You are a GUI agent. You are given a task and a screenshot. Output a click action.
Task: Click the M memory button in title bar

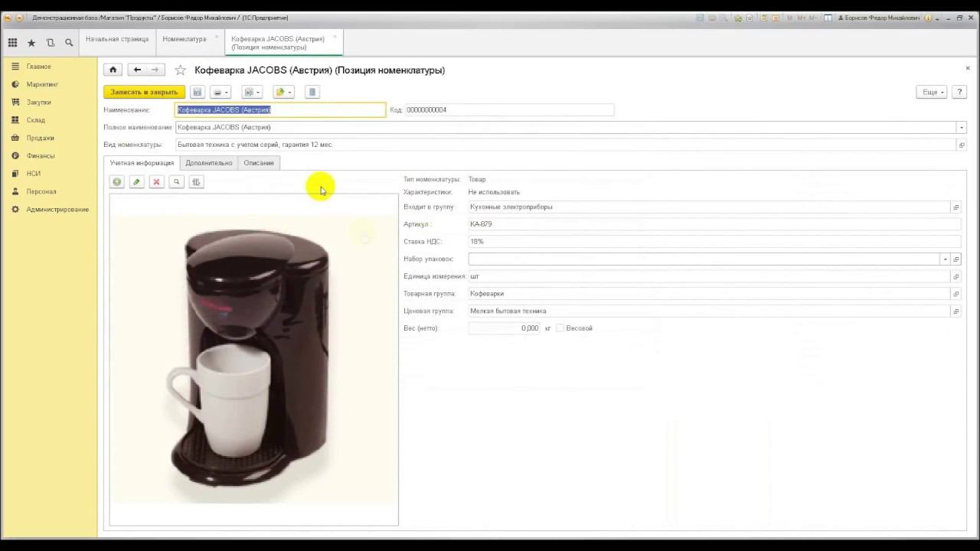[x=789, y=18]
